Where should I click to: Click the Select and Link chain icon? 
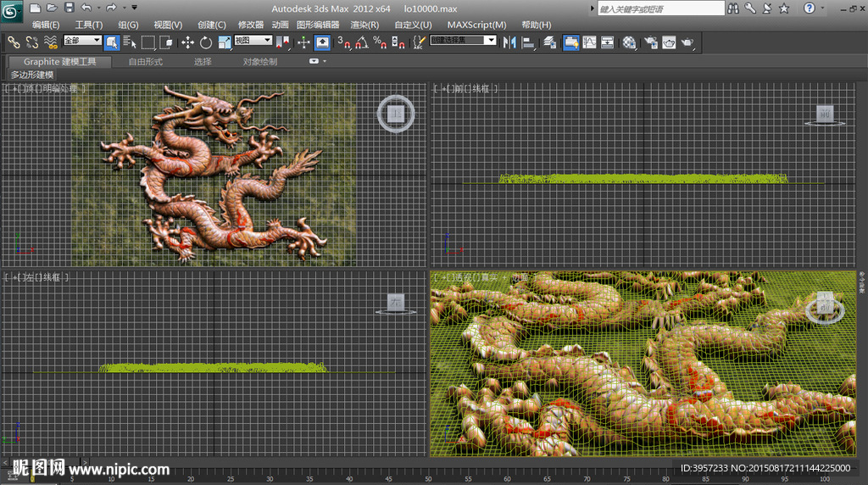[x=13, y=42]
